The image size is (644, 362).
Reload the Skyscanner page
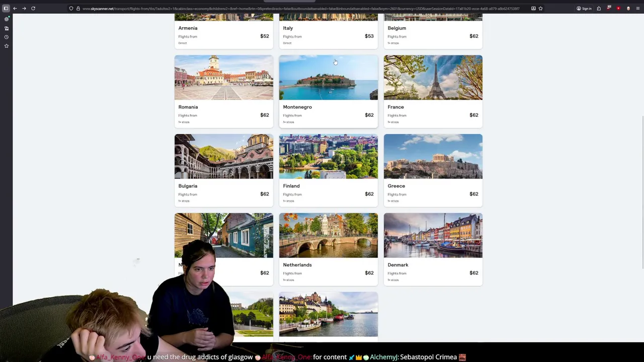click(x=33, y=9)
